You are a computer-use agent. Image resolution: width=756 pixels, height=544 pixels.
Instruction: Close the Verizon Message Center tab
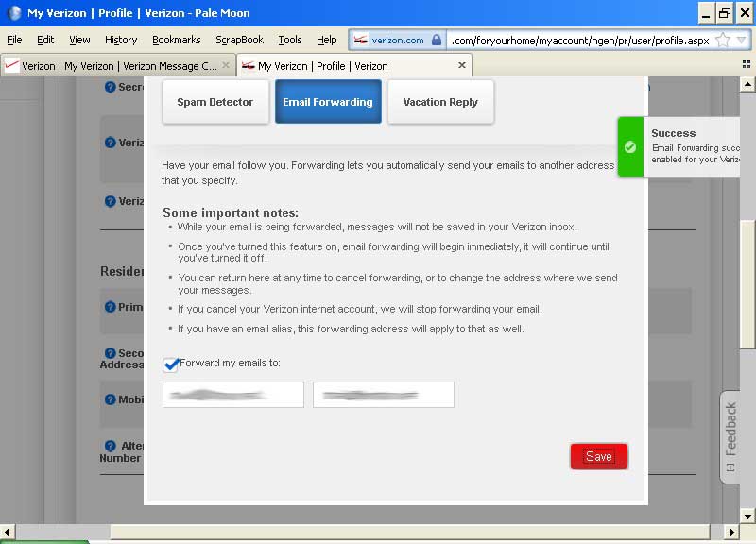(x=226, y=64)
